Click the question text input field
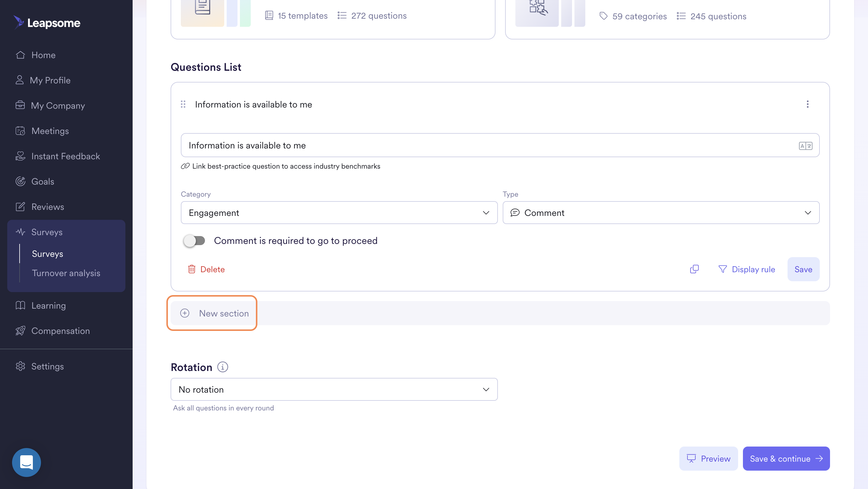This screenshot has width=868, height=489. pyautogui.click(x=500, y=145)
